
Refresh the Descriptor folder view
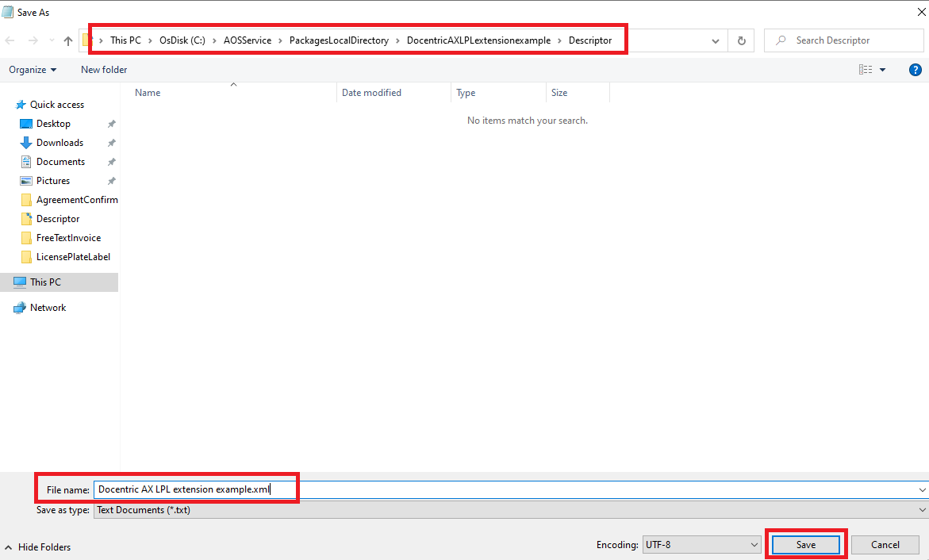741,40
